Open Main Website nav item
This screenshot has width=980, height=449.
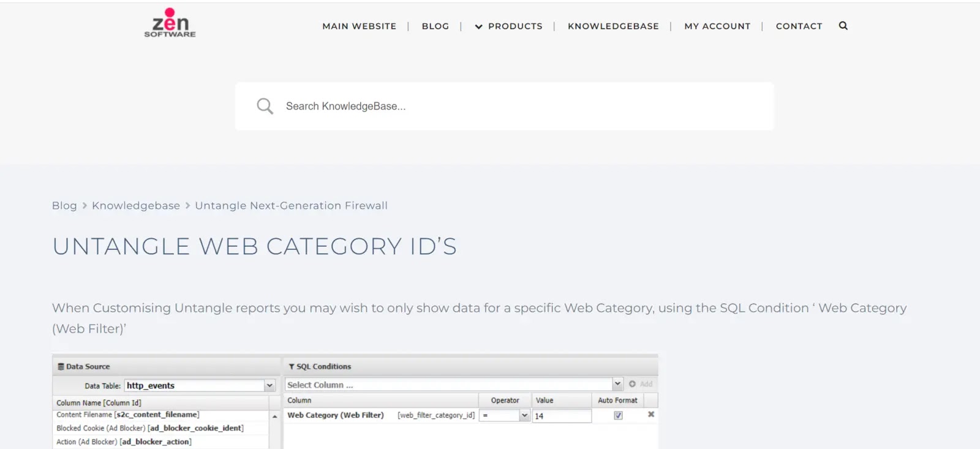[360, 26]
